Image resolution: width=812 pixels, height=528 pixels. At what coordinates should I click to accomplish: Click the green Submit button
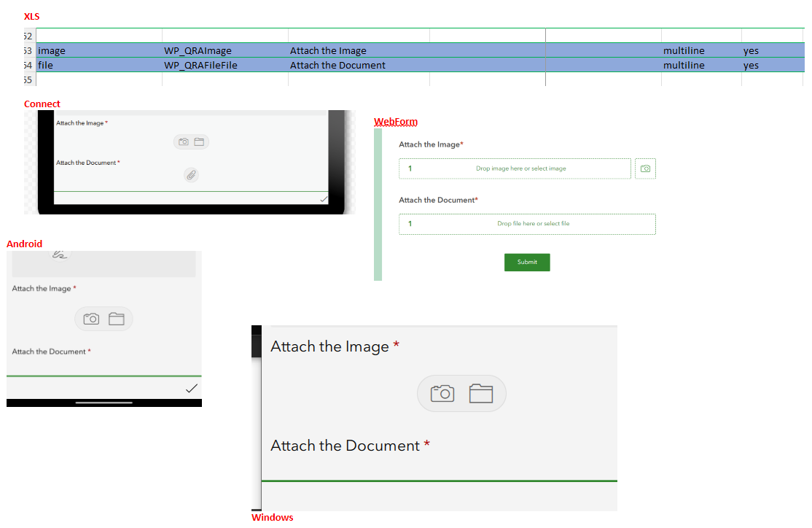pyautogui.click(x=527, y=263)
